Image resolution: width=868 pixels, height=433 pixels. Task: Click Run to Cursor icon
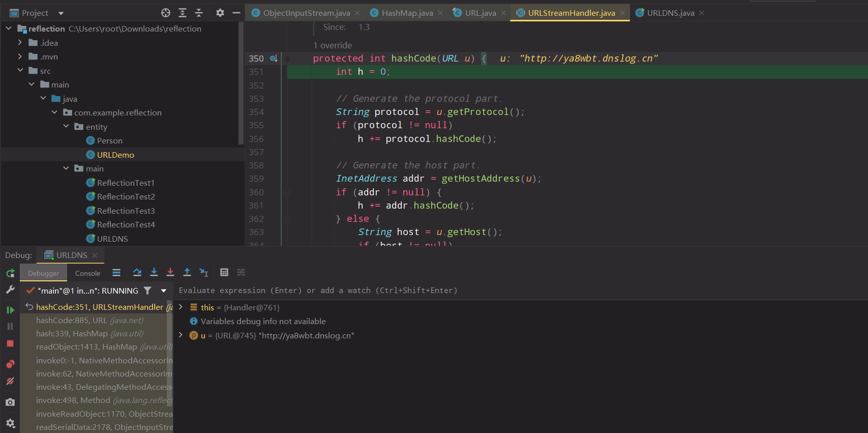[204, 273]
